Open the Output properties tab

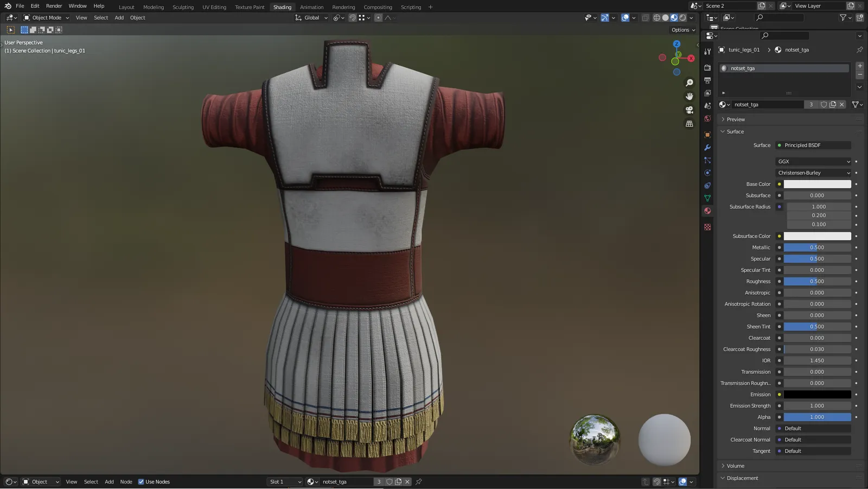pos(707,80)
